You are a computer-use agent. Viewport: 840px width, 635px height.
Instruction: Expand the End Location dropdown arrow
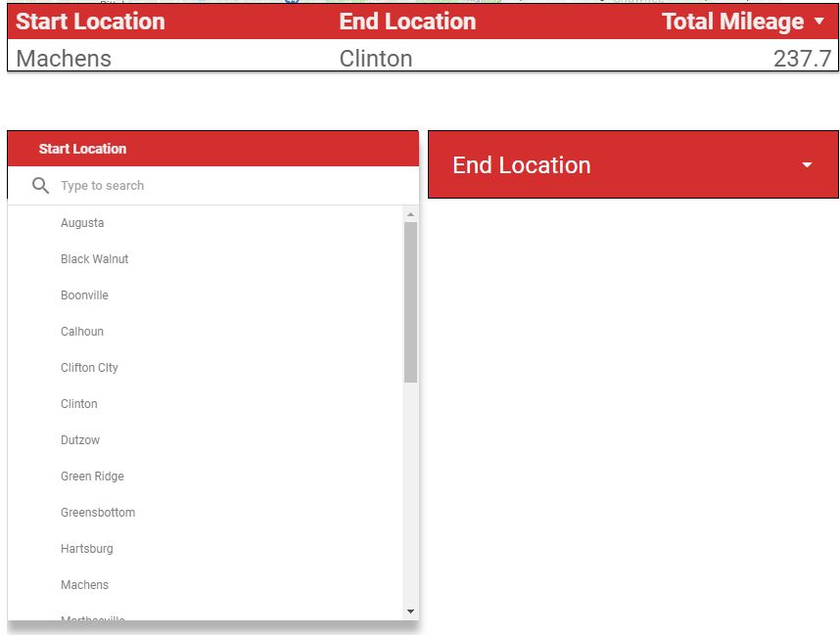[x=807, y=165]
